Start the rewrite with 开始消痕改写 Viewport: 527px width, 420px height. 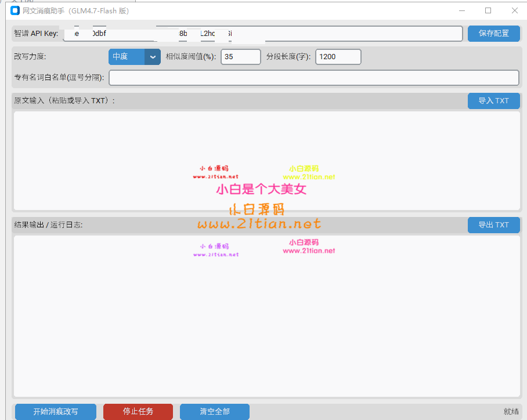point(56,412)
